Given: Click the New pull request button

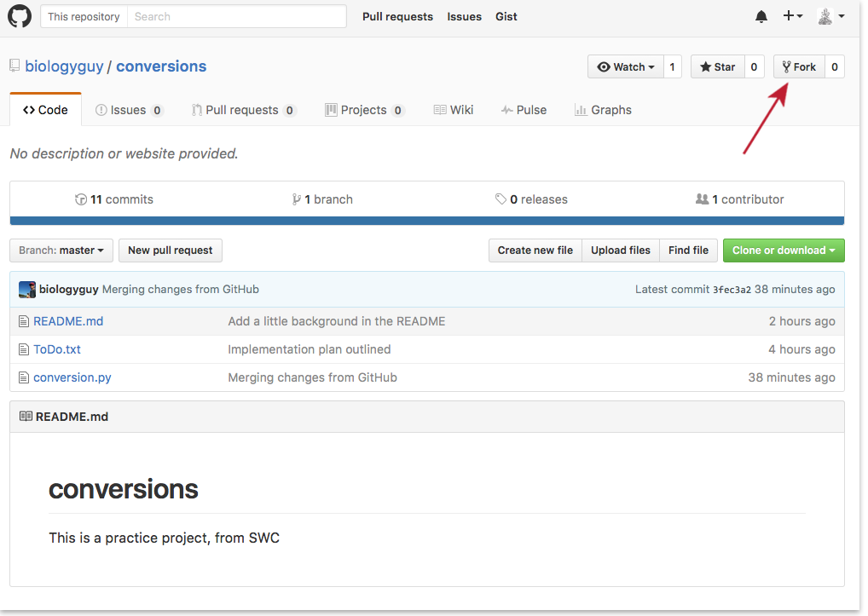Looking at the screenshot, I should 170,250.
